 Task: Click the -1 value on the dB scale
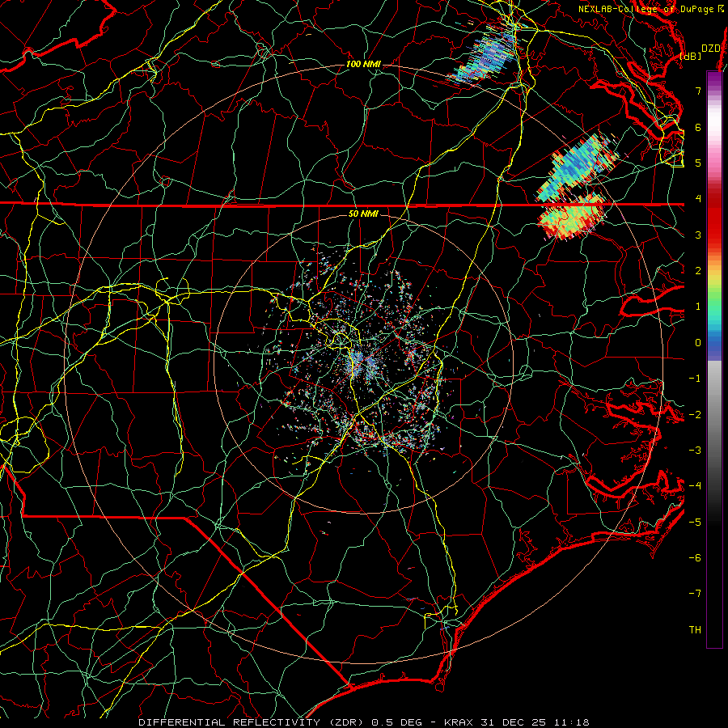(x=695, y=379)
